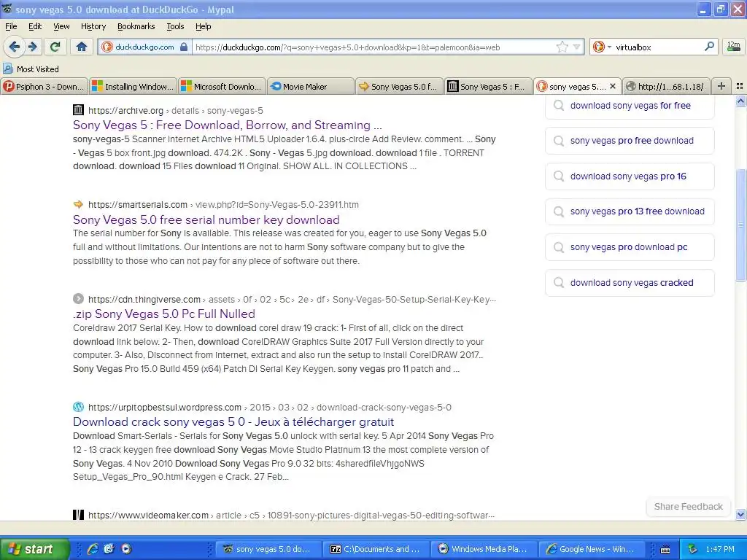Click the vertical scrollbar thumb
This screenshot has height=560, width=747.
(x=740, y=225)
